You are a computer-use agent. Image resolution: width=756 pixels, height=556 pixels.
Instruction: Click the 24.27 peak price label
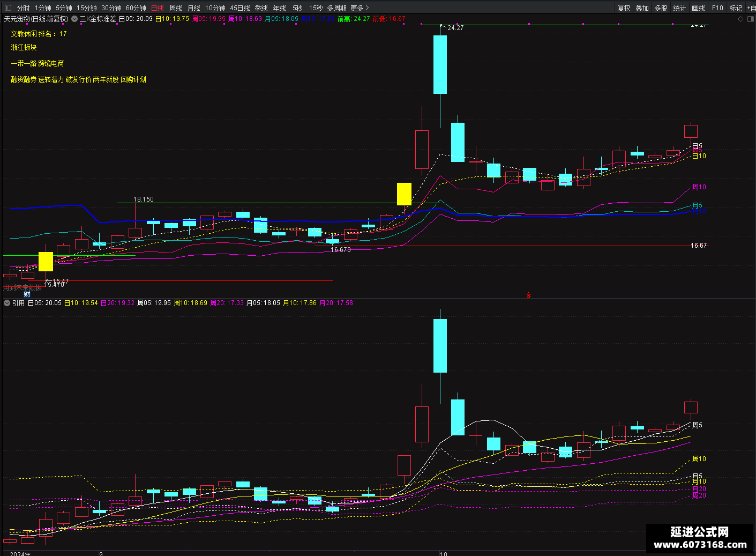click(x=455, y=28)
